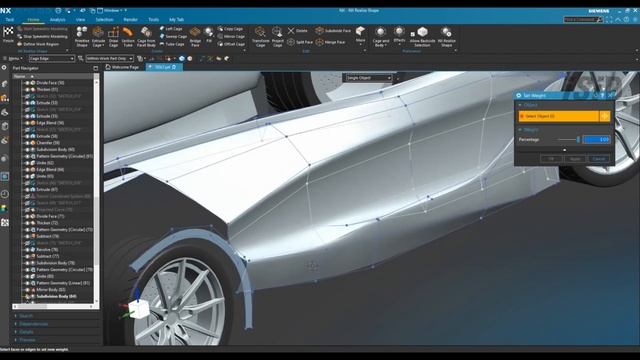The height and width of the screenshot is (360, 640).
Task: Click the Offset Cage command
Action: pos(231,44)
